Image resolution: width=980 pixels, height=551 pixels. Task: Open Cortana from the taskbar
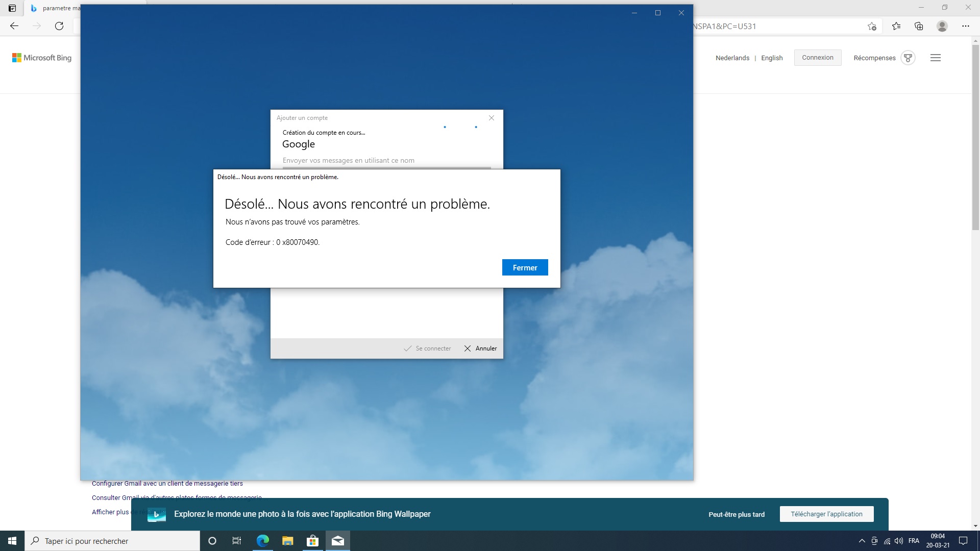coord(212,541)
